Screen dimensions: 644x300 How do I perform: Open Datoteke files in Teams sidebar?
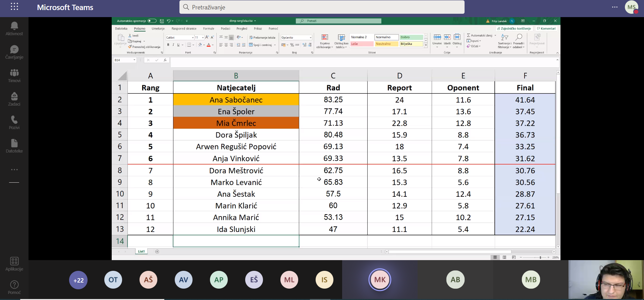tap(14, 146)
